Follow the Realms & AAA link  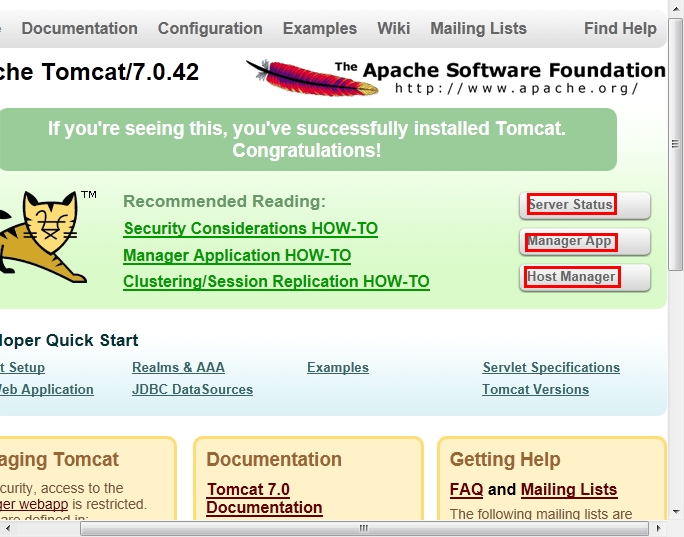pos(178,367)
